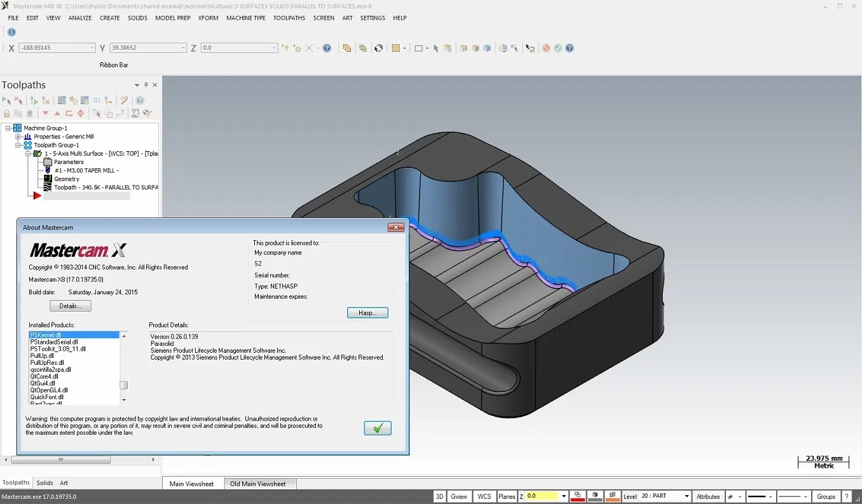Viewport: 862px width, 504px height.
Task: Open the help icon beside AutoCursor
Action: pyautogui.click(x=327, y=48)
